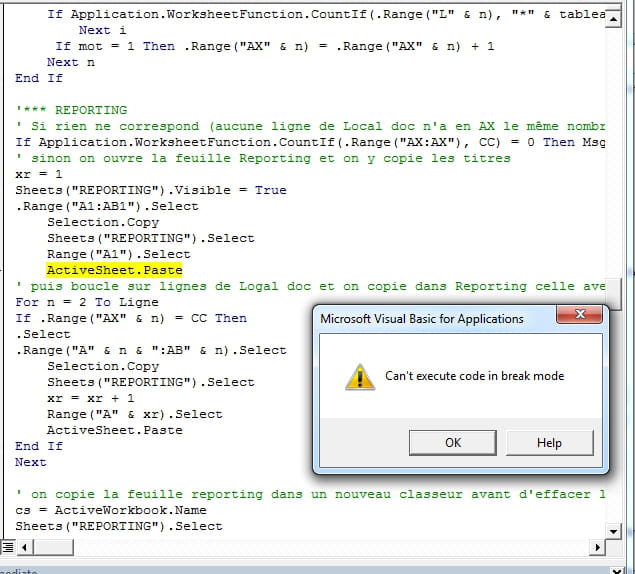
Task: Click the horizontal scrollbar left arrow
Action: click(x=25, y=548)
